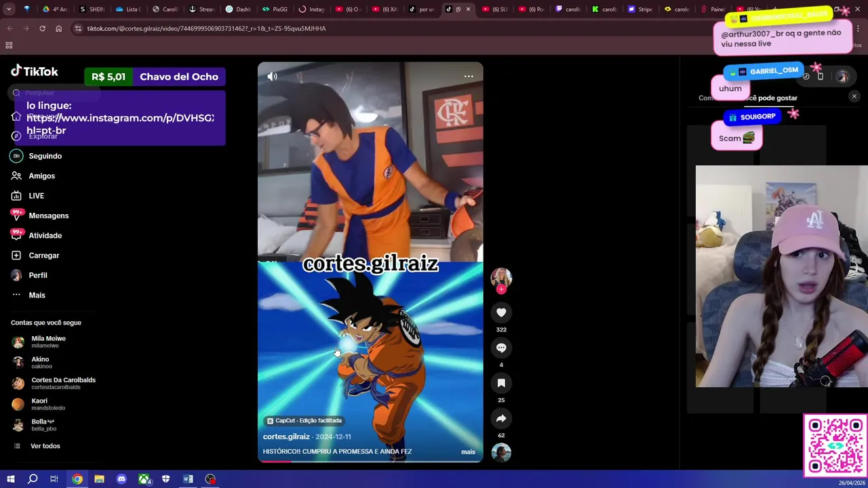Viewport: 868px width, 488px height.
Task: Open the spinning sound disc thumbnail
Action: tap(501, 453)
